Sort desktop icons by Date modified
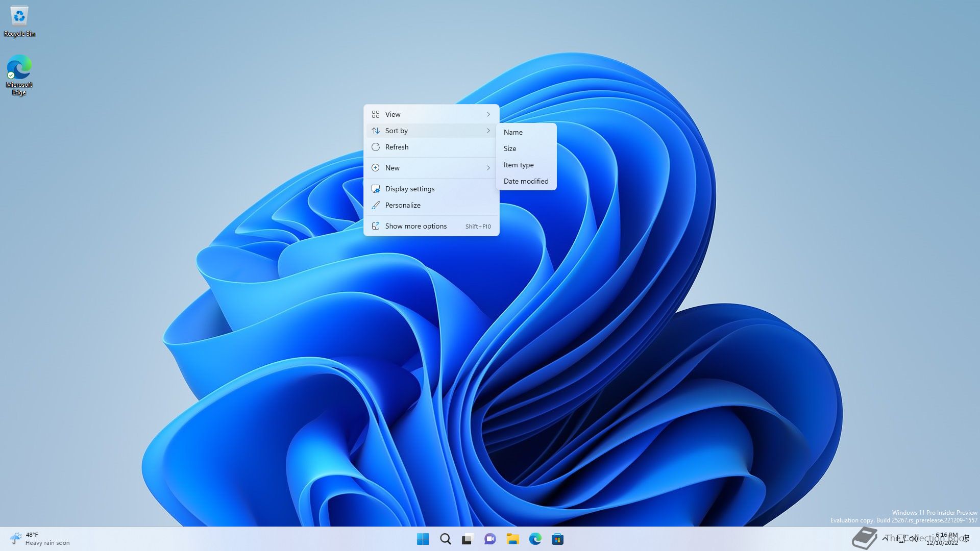Viewport: 980px width, 551px height. tap(526, 181)
